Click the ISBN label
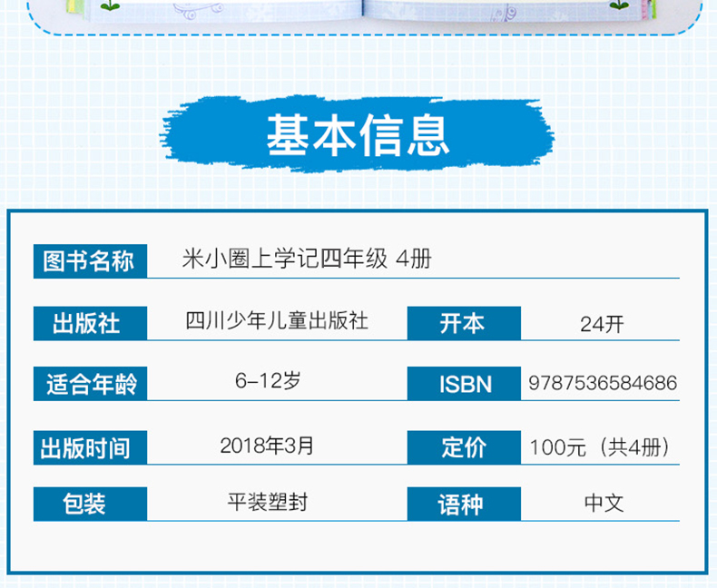Image resolution: width=717 pixels, height=588 pixels. 464,384
